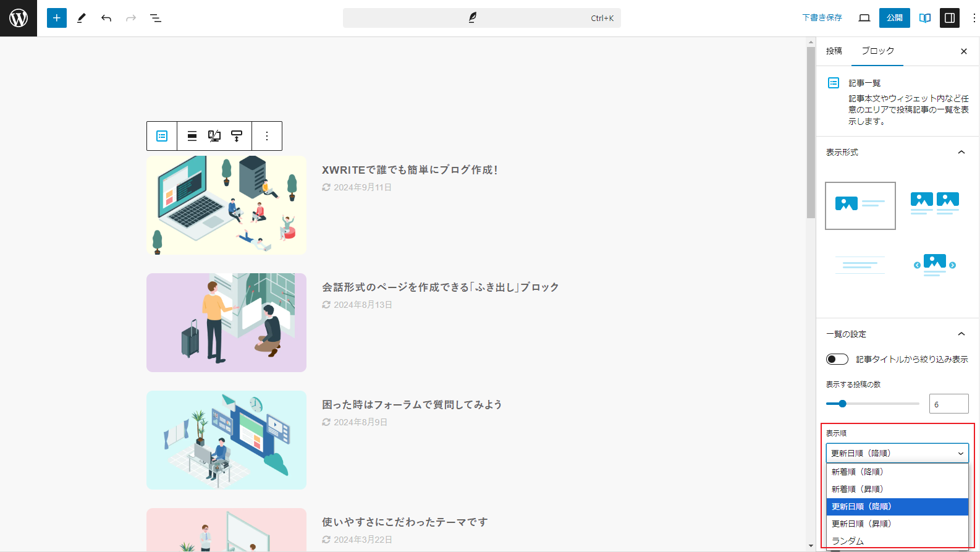Close the settings sidebar with X
The width and height of the screenshot is (980, 552).
click(x=964, y=51)
